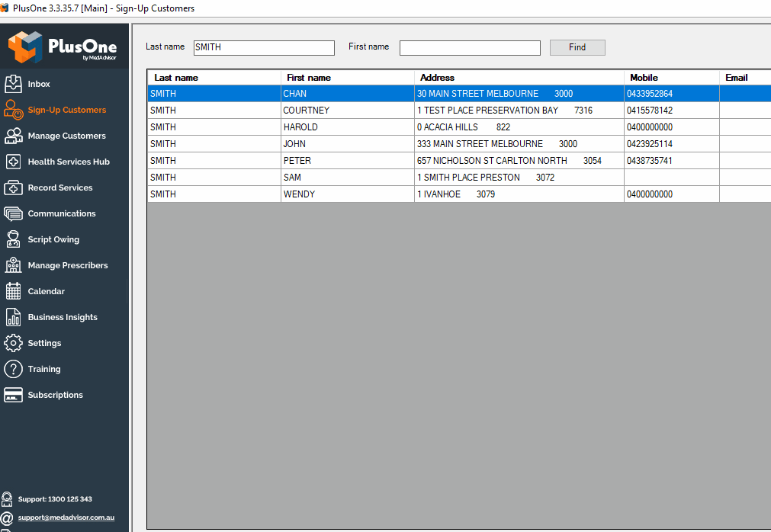Select the COURTNEY customer row
The image size is (771, 532).
coord(459,111)
